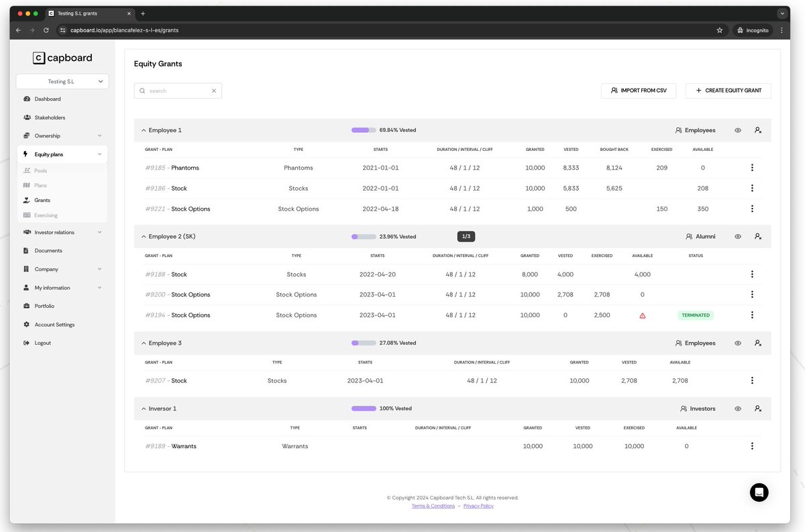Open grant #9185 - Phantoms

(x=172, y=168)
